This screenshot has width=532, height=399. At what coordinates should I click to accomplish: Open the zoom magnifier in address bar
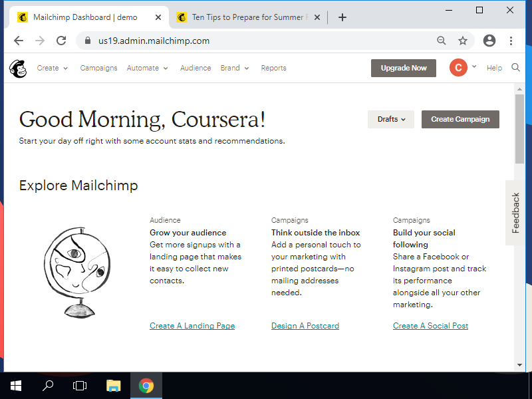pos(441,41)
